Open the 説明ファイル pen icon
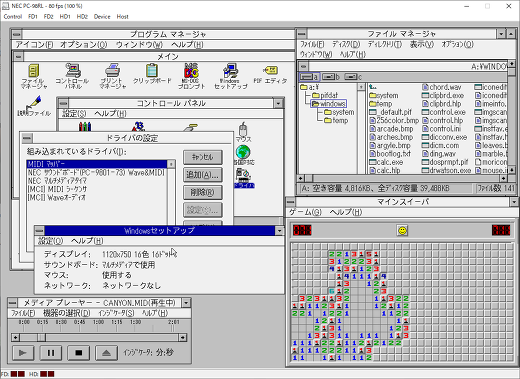The width and height of the screenshot is (520, 379). pos(34,106)
